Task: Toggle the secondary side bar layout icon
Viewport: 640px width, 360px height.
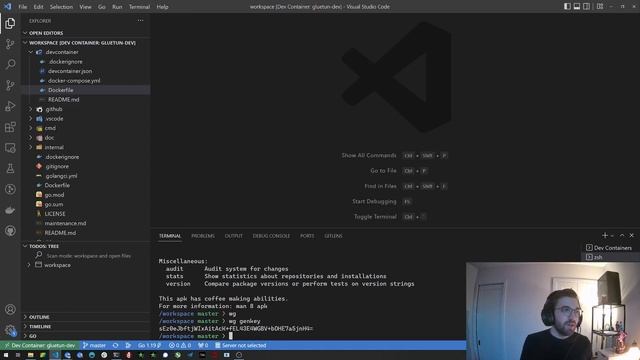Action: (587, 7)
